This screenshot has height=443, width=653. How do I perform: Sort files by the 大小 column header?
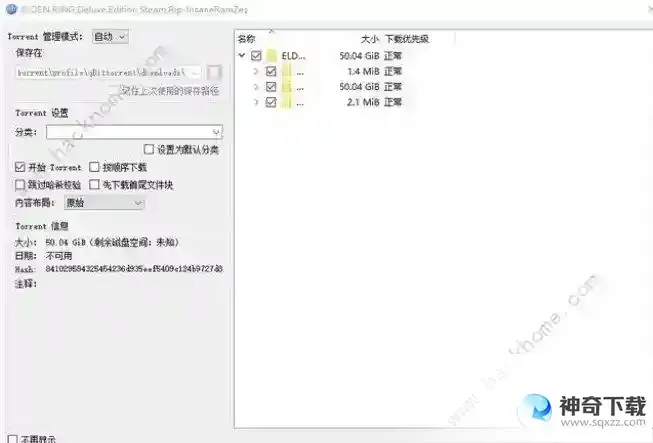point(370,39)
